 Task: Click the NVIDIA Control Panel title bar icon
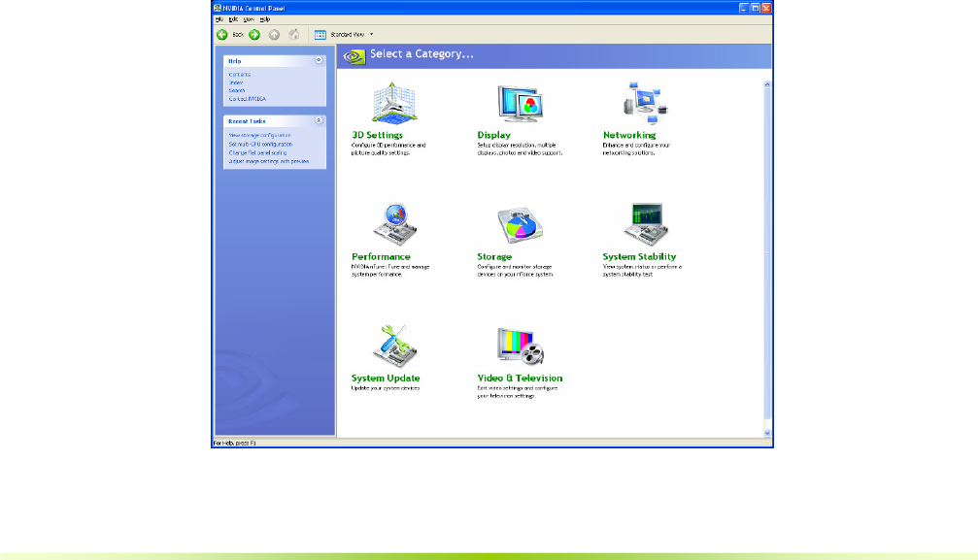click(218, 8)
